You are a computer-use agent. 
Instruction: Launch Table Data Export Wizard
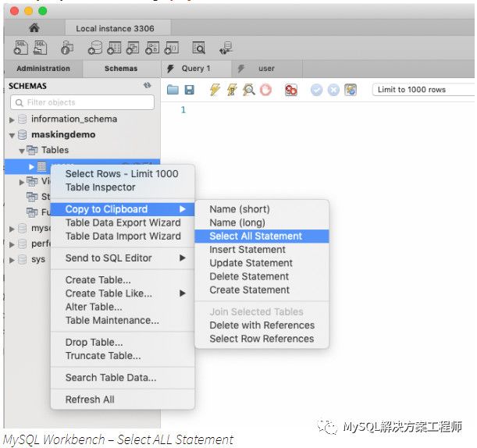123,222
